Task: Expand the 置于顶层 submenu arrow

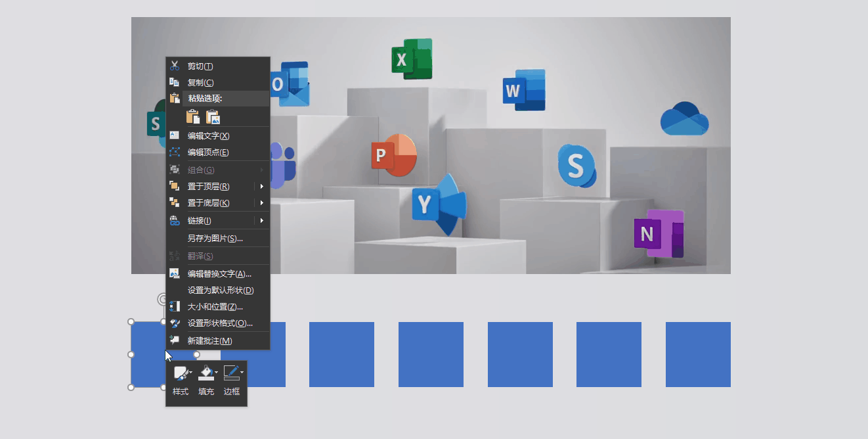Action: 262,186
